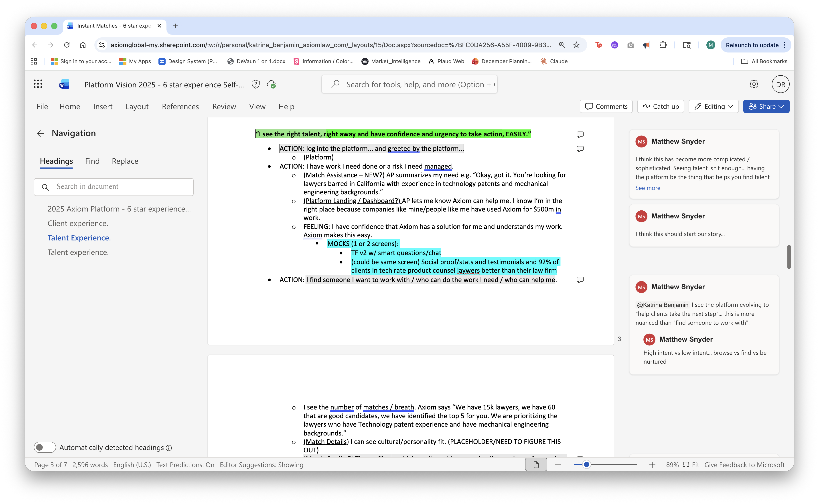Toggle Automatically detected headings switch
Viewport: 819px width, 504px height.
click(x=45, y=447)
